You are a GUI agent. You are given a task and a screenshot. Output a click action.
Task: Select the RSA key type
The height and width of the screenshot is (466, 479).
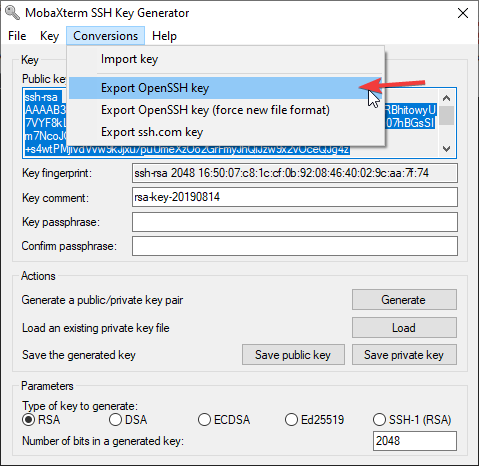(x=41, y=420)
